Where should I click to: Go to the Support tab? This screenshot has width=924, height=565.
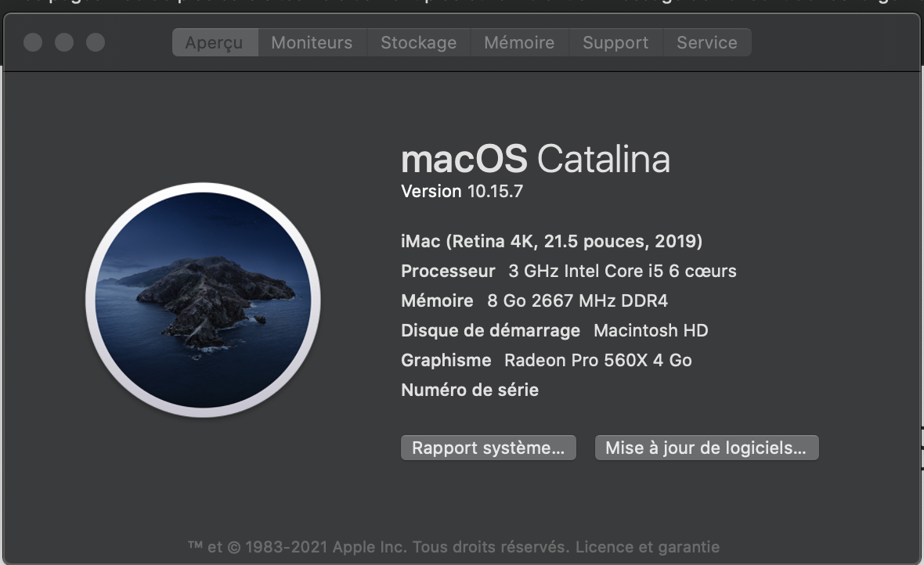[x=615, y=42]
